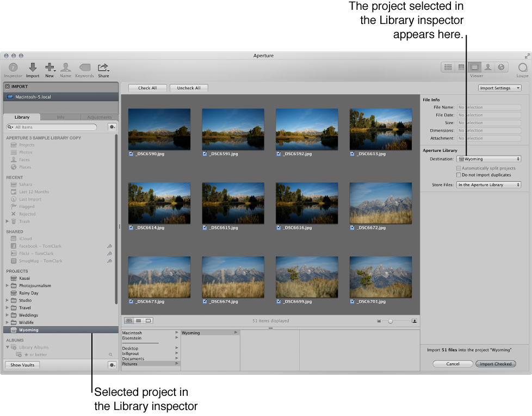Open the Store Files pop-up menu
The width and height of the screenshot is (532, 416).
coord(488,185)
